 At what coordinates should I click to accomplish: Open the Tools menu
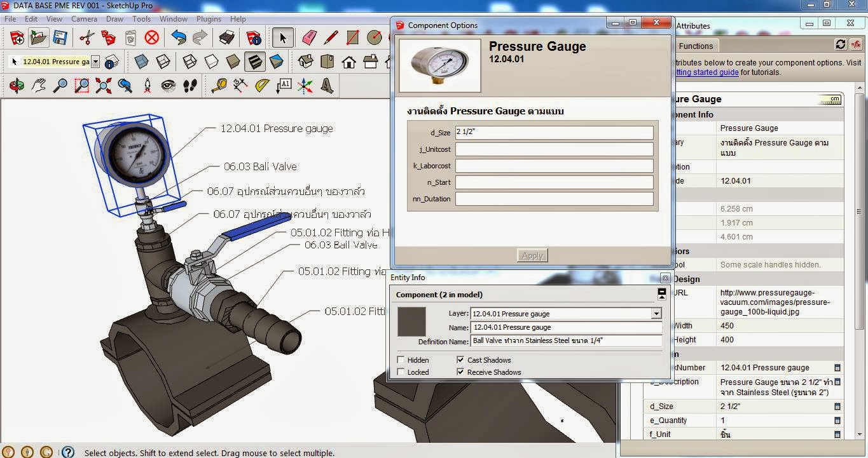142,19
